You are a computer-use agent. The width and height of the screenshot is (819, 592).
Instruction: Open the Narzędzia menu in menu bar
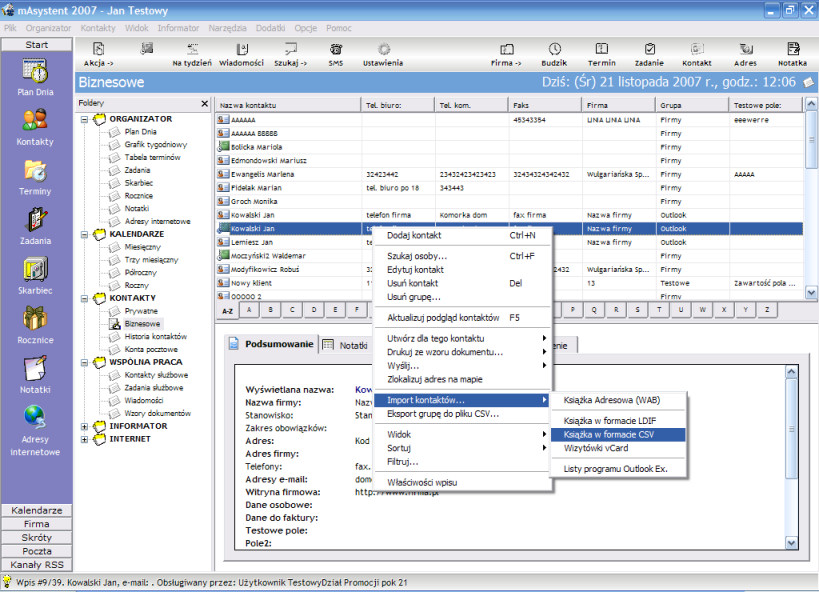227,28
